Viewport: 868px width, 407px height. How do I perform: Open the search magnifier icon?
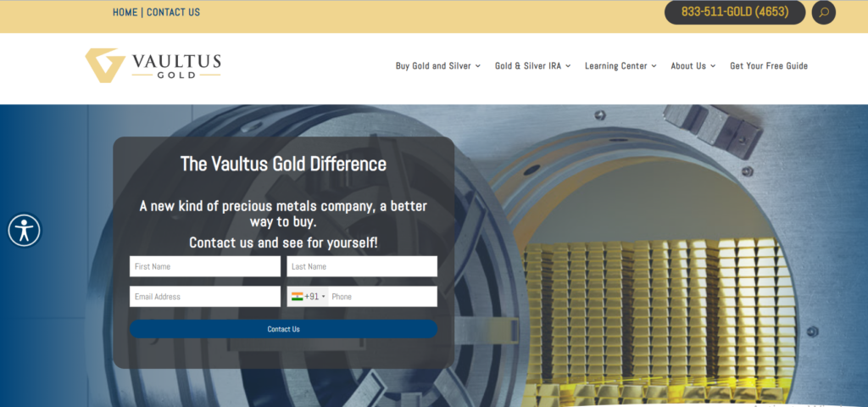tap(823, 12)
